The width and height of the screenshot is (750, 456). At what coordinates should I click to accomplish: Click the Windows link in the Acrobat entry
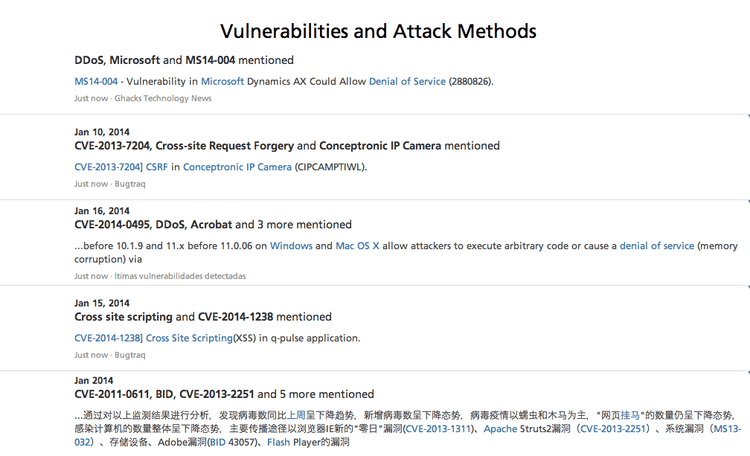click(x=291, y=245)
